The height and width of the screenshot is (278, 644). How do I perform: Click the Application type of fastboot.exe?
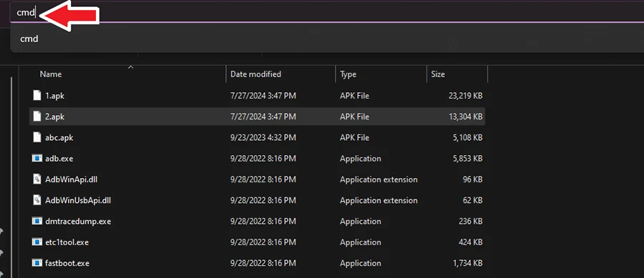(x=360, y=263)
